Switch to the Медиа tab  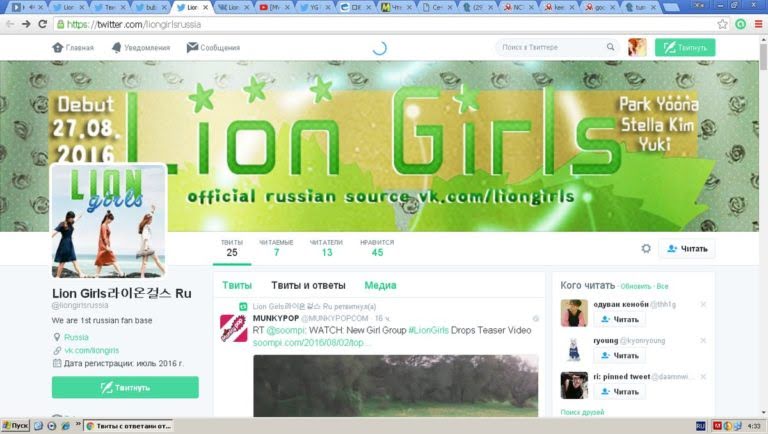pos(380,285)
